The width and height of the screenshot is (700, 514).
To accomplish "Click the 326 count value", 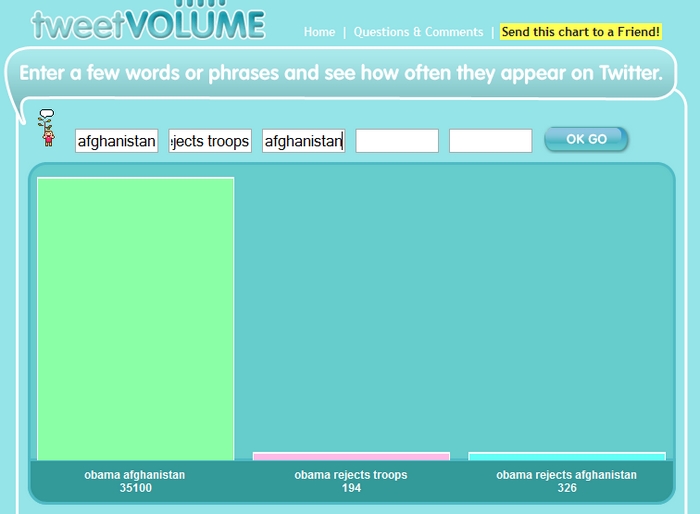I will (567, 488).
